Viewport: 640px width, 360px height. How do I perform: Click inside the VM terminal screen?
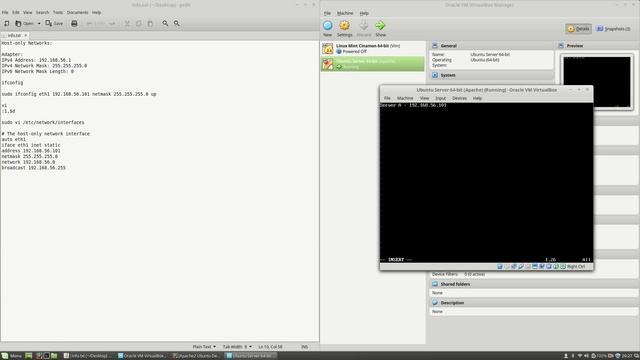point(486,182)
